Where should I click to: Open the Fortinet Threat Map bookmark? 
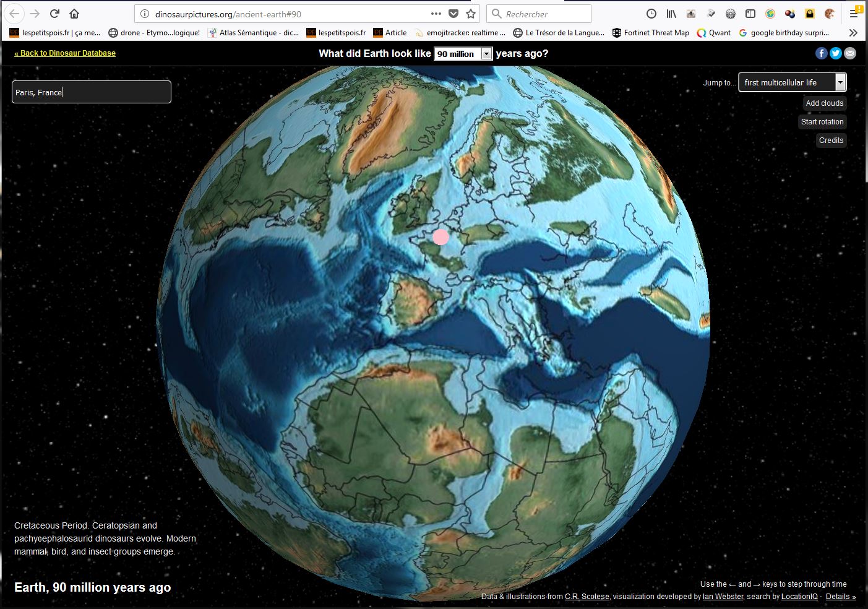click(x=650, y=33)
